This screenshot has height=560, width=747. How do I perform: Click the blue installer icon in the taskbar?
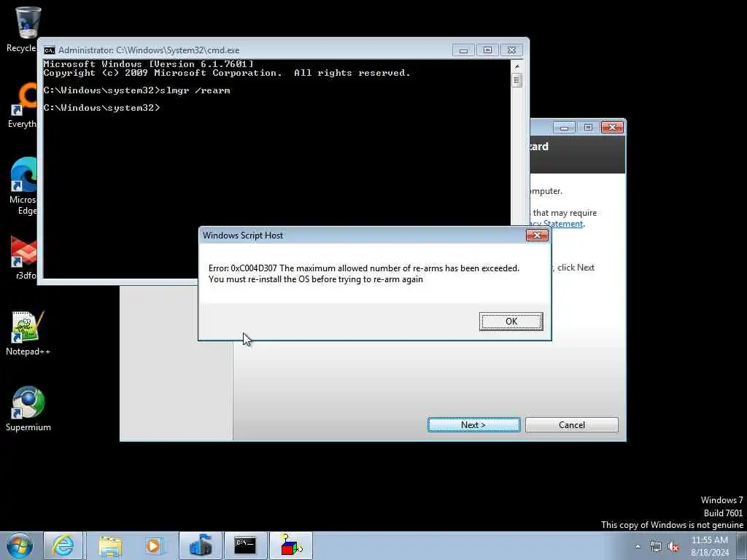coord(201,545)
